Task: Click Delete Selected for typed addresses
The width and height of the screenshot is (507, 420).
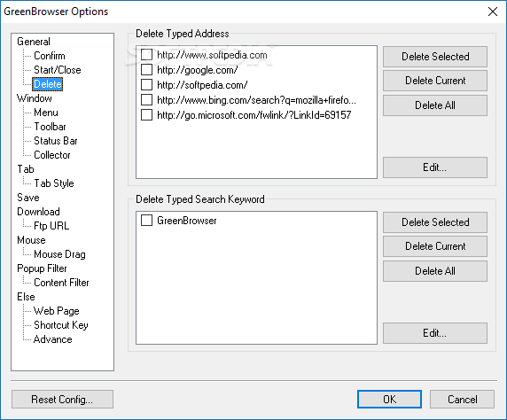Action: [435, 57]
